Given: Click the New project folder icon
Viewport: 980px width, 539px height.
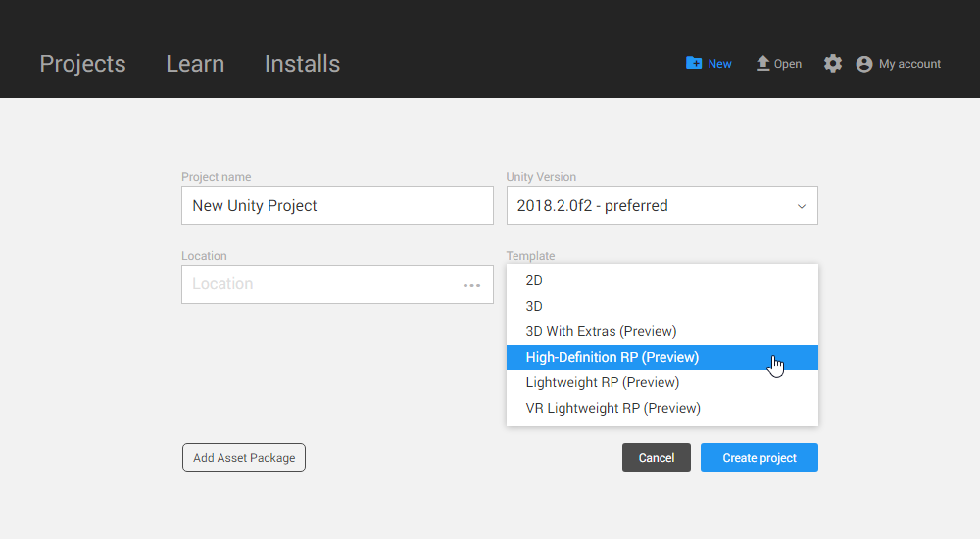Looking at the screenshot, I should (x=694, y=63).
